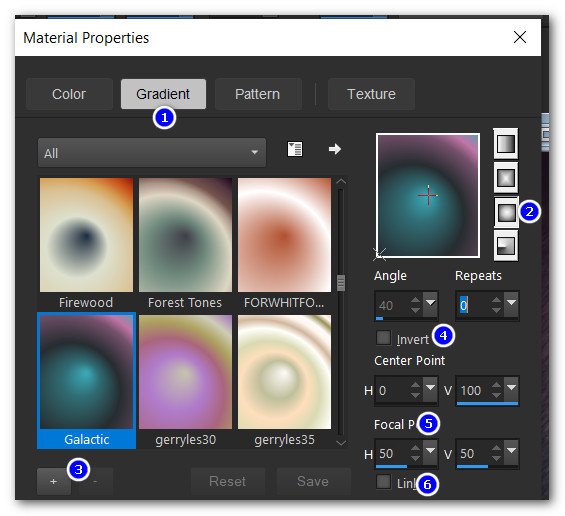Close the Material Properties dialog
This screenshot has width=565, height=516.
(520, 37)
